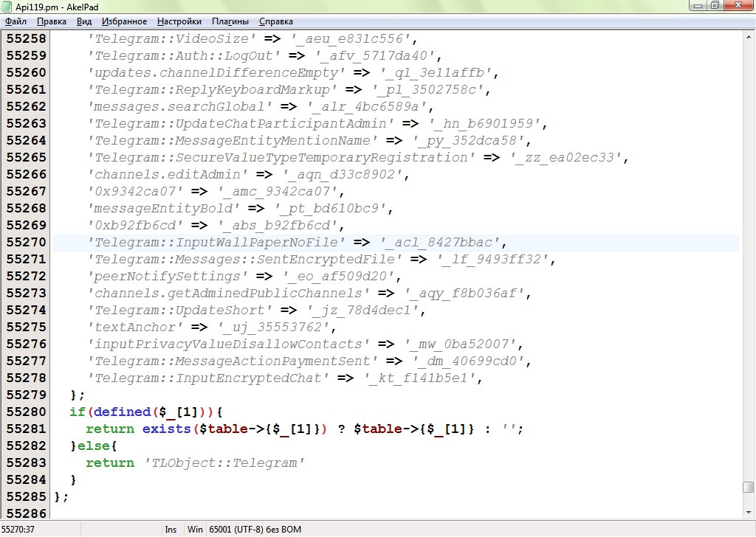Open the Справка menu
This screenshot has width=756, height=537.
pyautogui.click(x=276, y=21)
